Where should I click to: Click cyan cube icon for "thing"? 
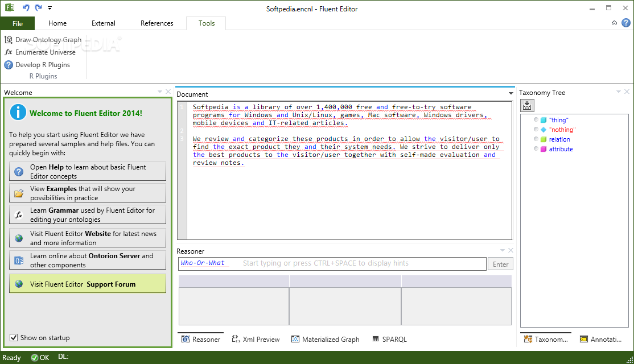[544, 120]
